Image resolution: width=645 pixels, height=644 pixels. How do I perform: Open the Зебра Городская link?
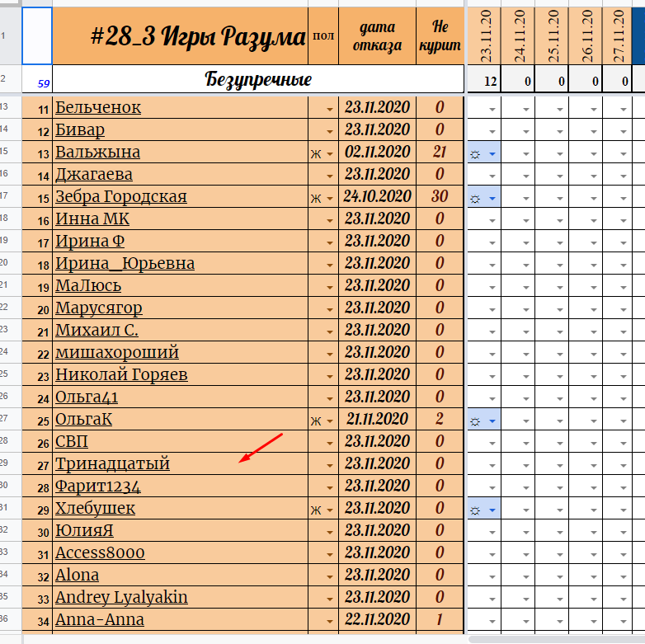click(121, 196)
